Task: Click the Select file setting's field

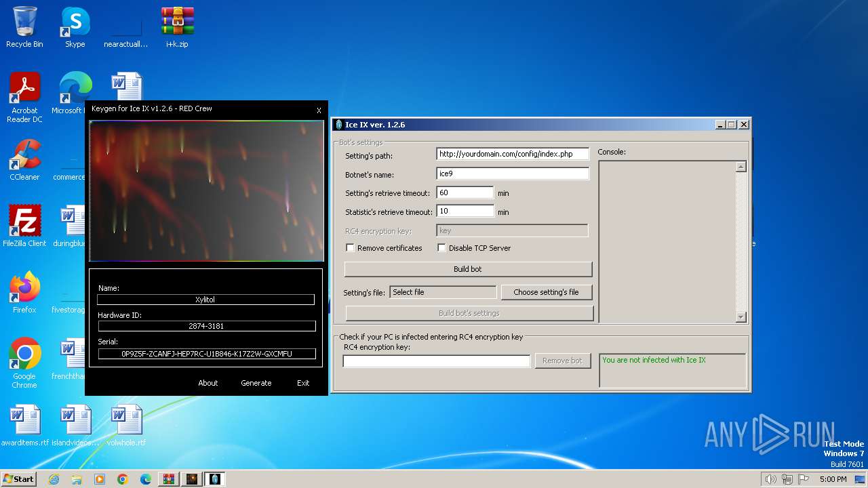Action: [x=443, y=292]
